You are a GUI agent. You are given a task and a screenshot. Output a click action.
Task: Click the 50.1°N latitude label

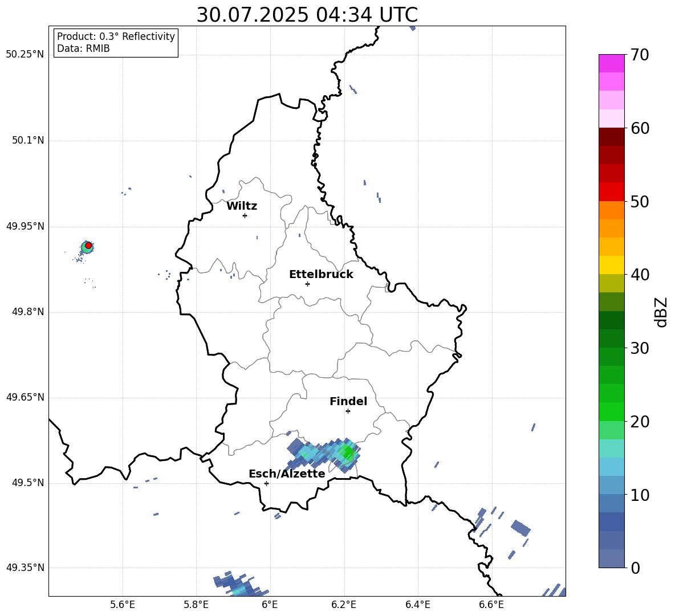[28, 140]
